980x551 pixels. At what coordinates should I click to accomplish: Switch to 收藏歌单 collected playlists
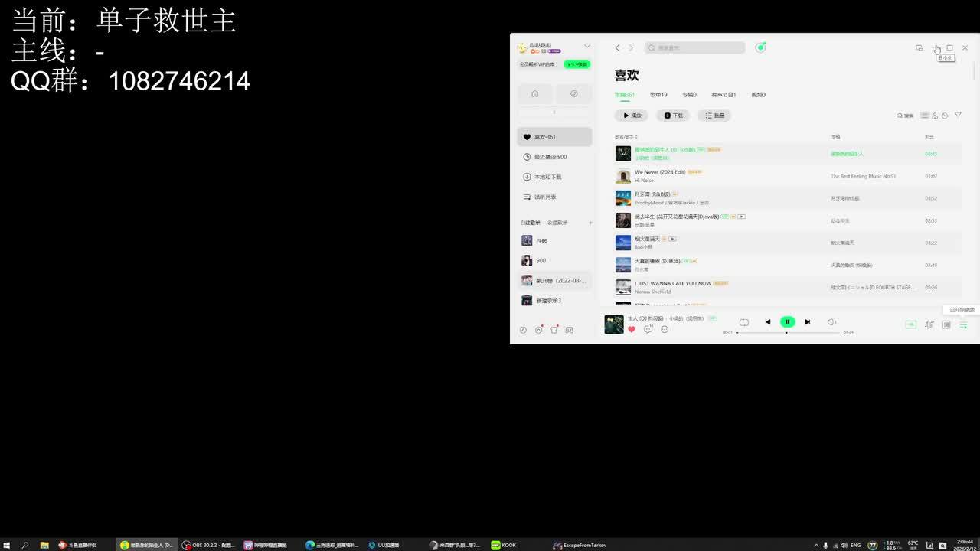pos(557,223)
